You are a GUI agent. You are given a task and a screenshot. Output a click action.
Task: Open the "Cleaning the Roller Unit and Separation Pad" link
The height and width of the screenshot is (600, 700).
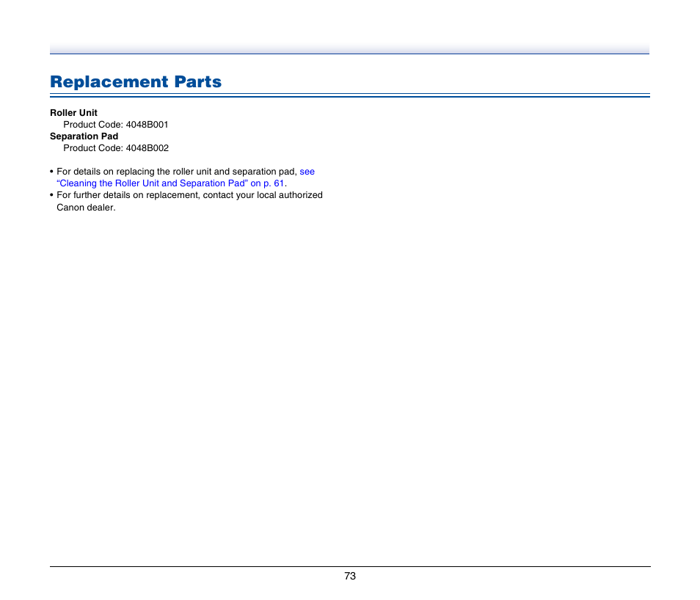click(170, 183)
